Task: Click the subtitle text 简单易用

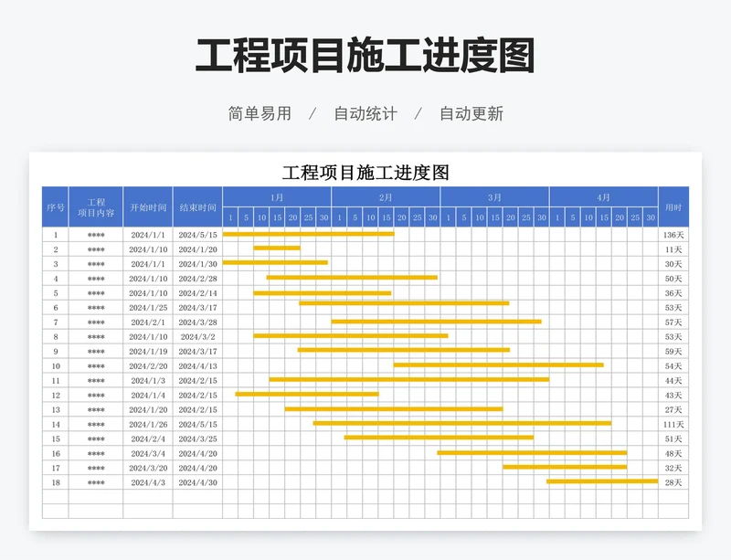Action: 260,113
